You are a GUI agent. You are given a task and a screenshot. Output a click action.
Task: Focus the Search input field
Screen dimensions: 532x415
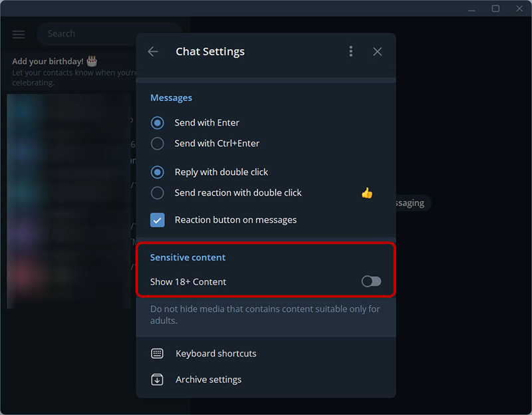[x=106, y=34]
